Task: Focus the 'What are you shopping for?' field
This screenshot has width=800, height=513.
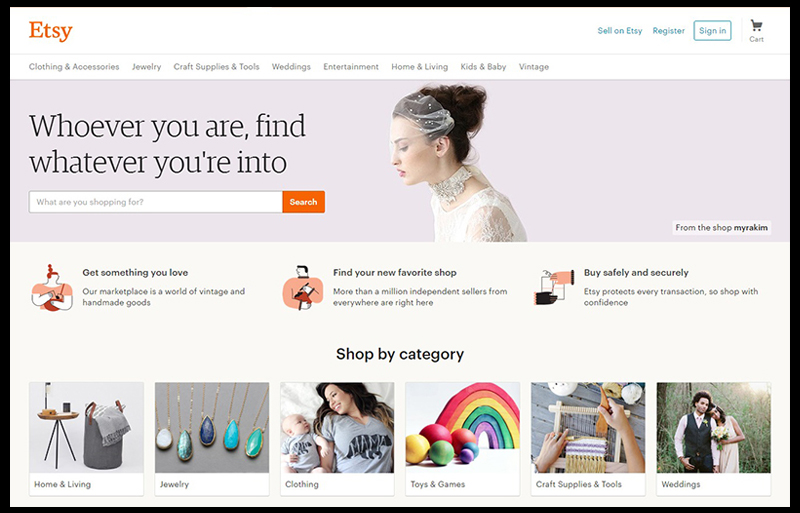Action: click(x=156, y=202)
